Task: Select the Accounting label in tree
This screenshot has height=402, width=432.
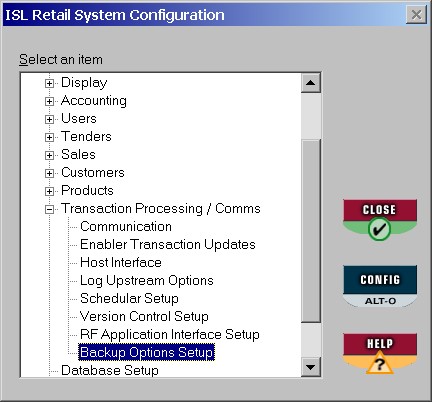Action: point(94,101)
